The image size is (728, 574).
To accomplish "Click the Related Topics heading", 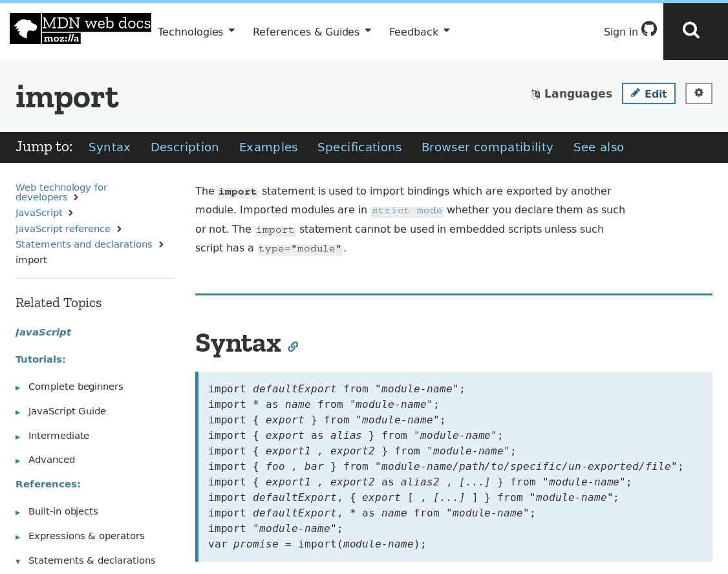I will coord(58,303).
